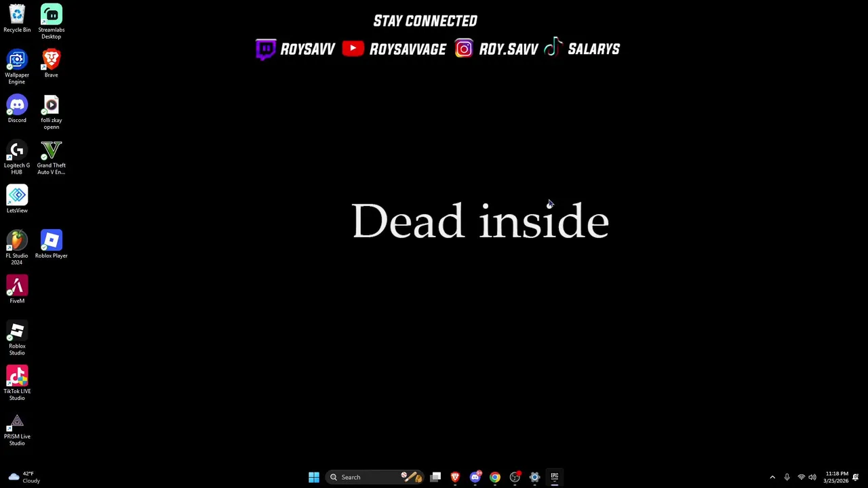Select the folli zkay openn file icon
The height and width of the screenshot is (488, 868).
tap(51, 112)
